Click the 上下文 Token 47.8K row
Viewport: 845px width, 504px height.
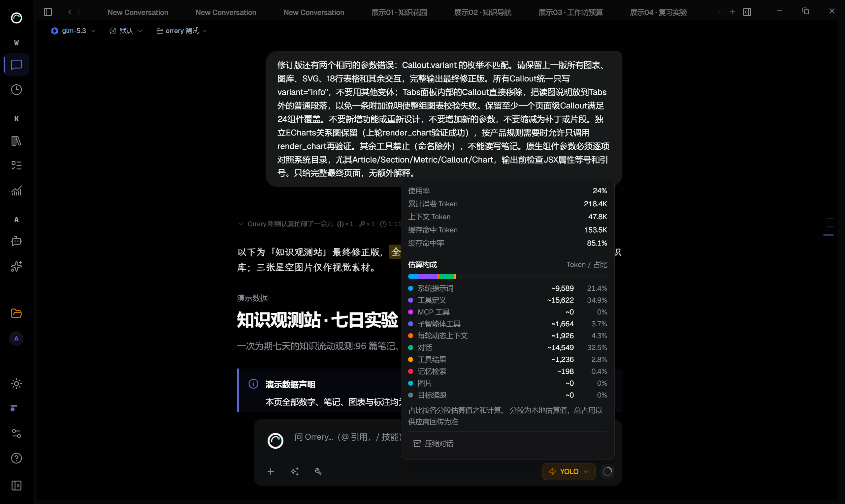(x=507, y=217)
